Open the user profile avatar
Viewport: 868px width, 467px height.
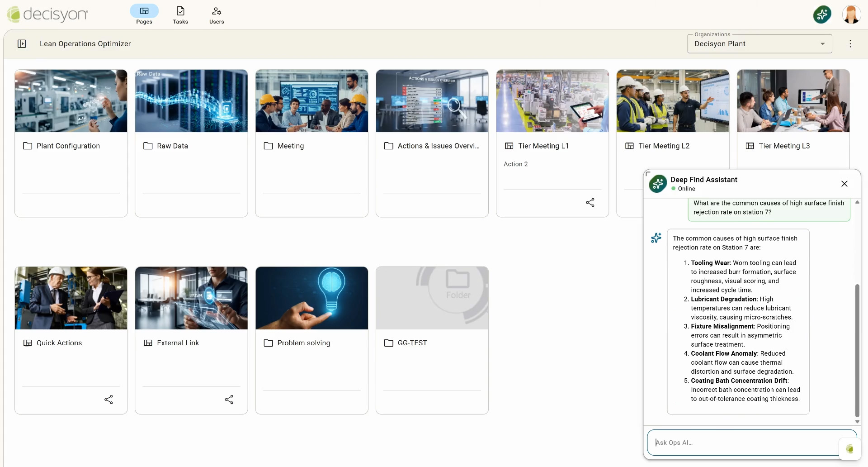(851, 14)
